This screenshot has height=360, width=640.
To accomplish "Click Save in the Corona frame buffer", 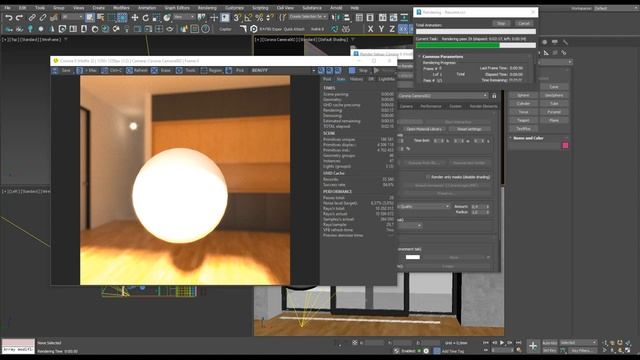I will (62, 71).
